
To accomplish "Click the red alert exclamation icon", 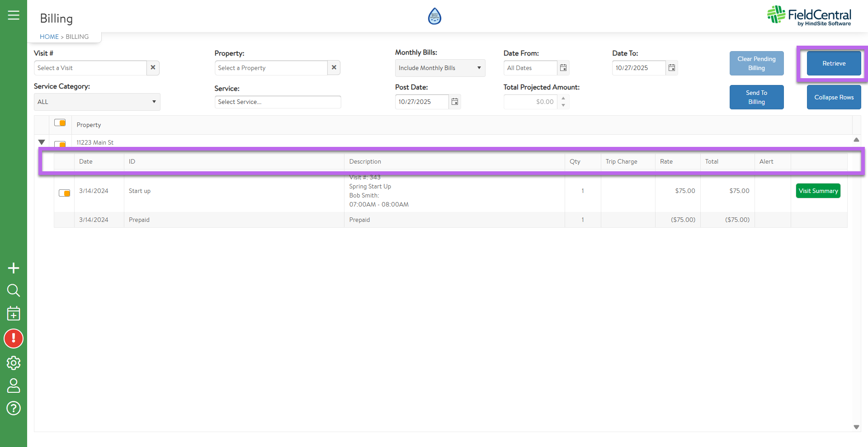I will (x=14, y=339).
